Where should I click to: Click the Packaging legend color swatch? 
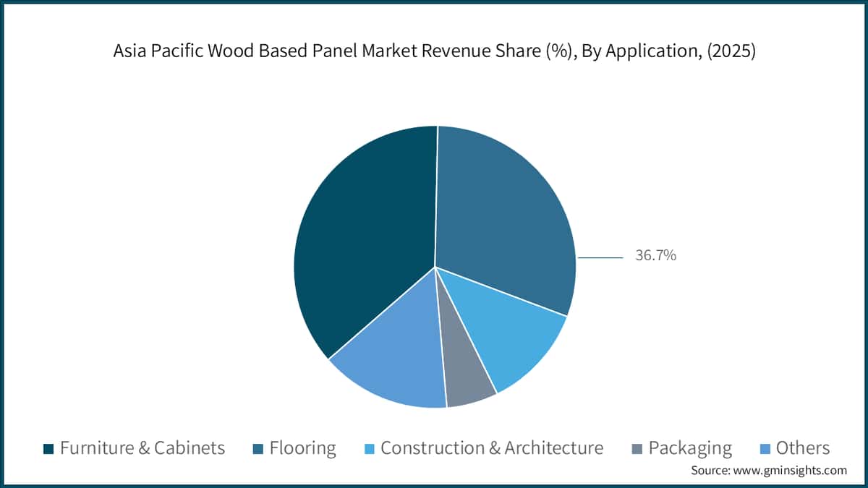(637, 449)
